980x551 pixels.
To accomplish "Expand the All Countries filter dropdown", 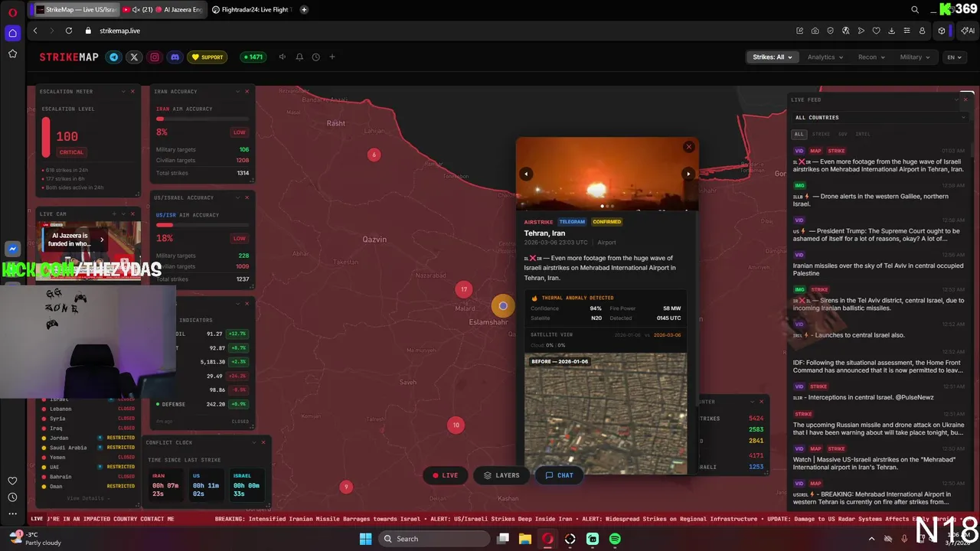I will coord(880,117).
